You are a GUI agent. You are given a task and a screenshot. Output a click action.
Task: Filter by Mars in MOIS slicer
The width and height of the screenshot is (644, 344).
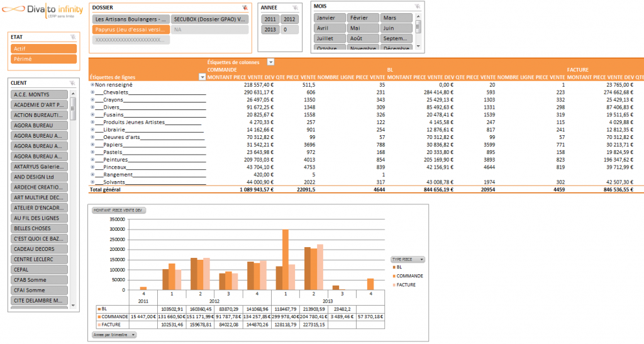tap(396, 18)
